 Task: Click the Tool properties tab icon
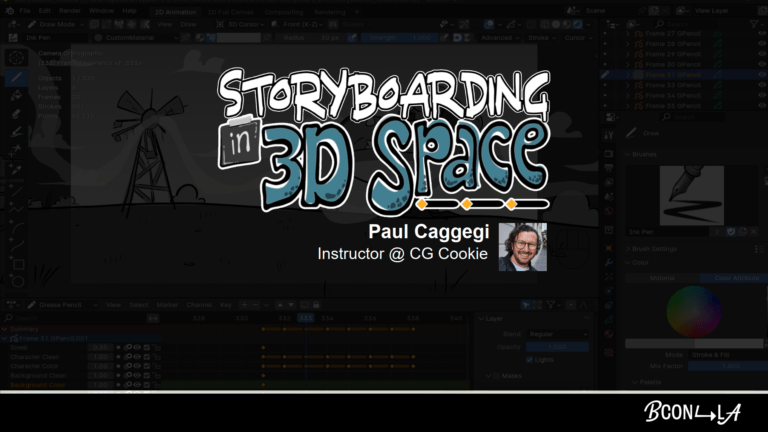tap(609, 135)
